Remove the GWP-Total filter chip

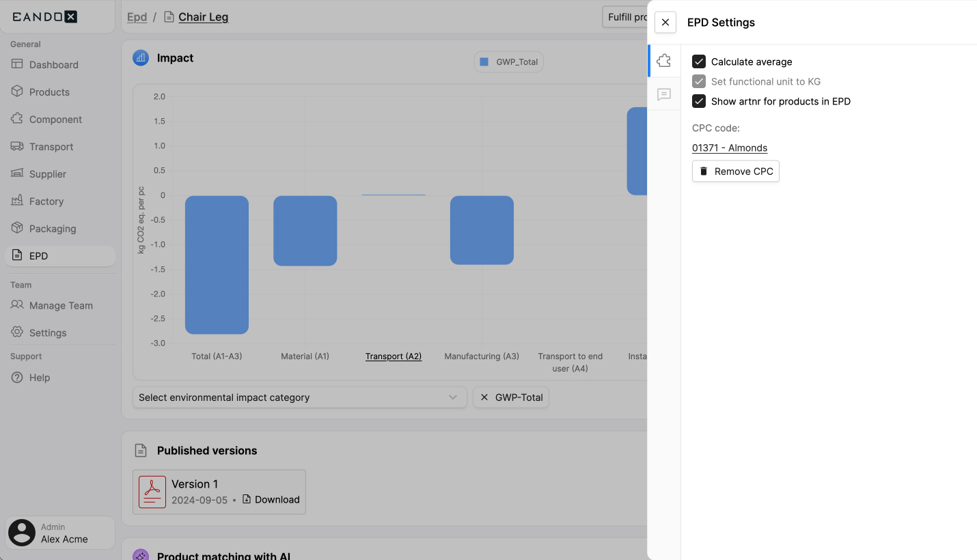click(x=485, y=397)
